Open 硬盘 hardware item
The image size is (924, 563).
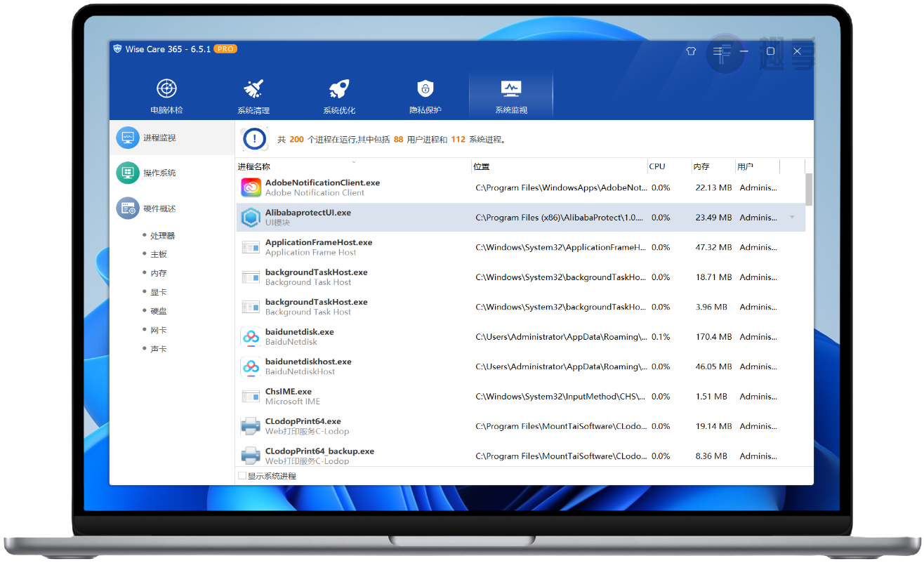click(159, 311)
